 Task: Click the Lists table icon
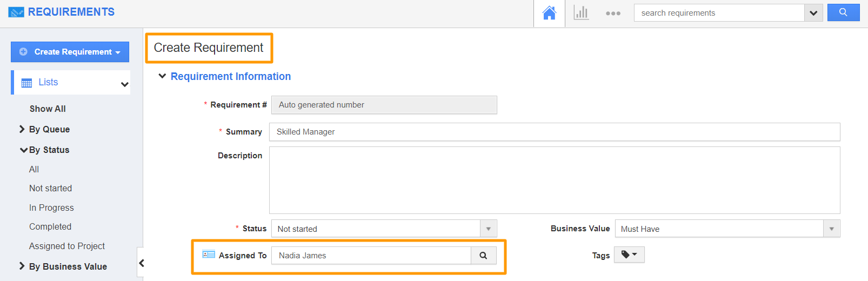click(x=26, y=83)
